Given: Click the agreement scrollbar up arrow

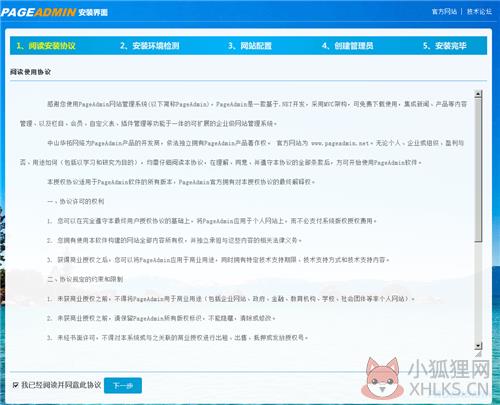Looking at the screenshot, I should 478,94.
